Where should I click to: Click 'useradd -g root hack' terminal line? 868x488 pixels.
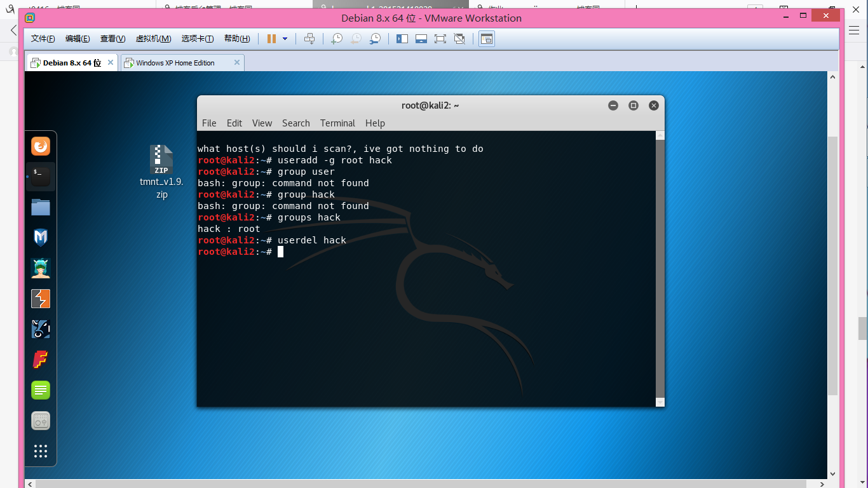pyautogui.click(x=295, y=160)
